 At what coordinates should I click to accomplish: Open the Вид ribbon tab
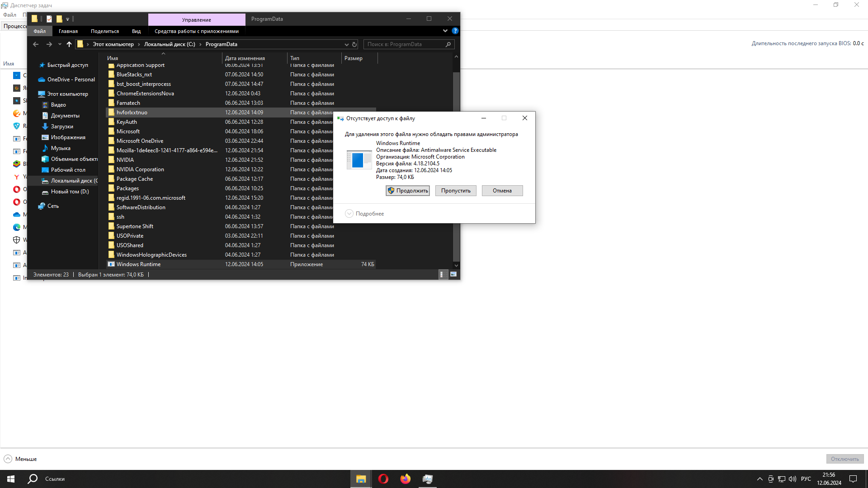(136, 31)
